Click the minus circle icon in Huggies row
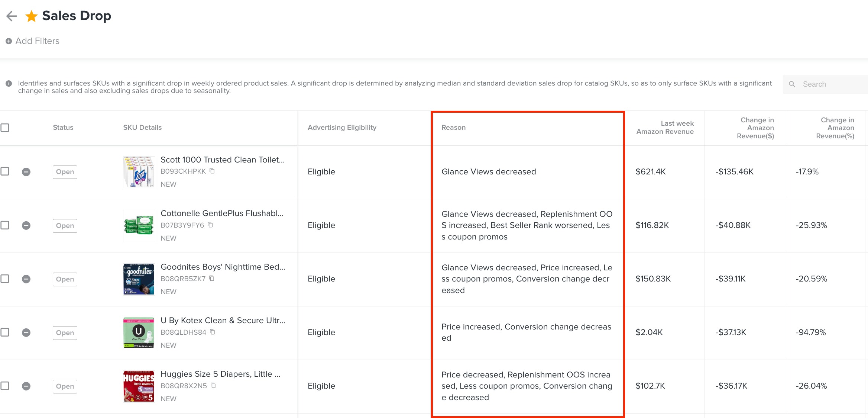 tap(26, 386)
